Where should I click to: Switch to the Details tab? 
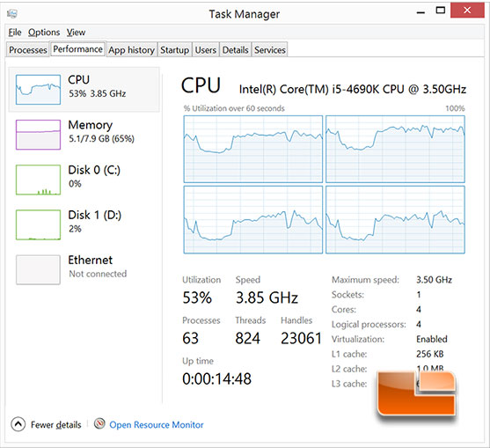pos(235,49)
